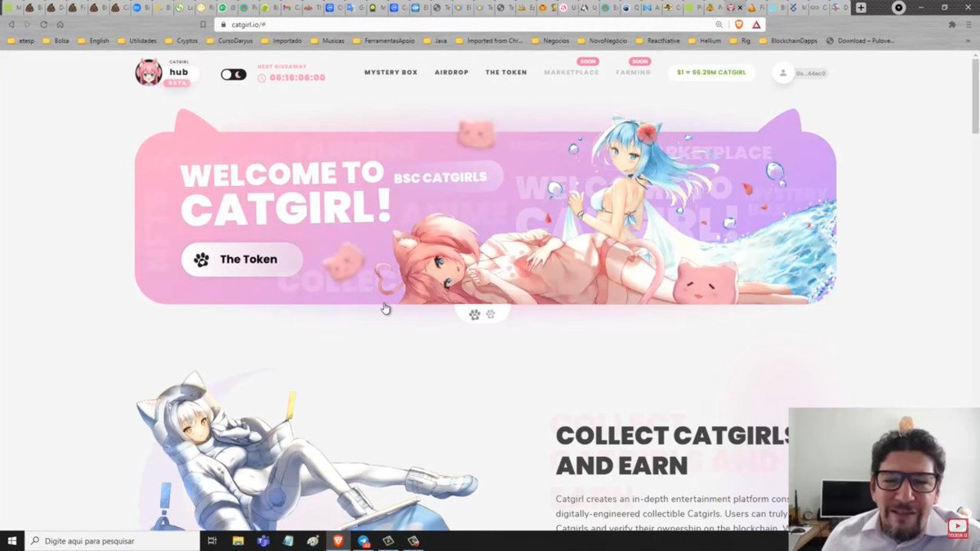Open the Mystery Box page

click(390, 73)
